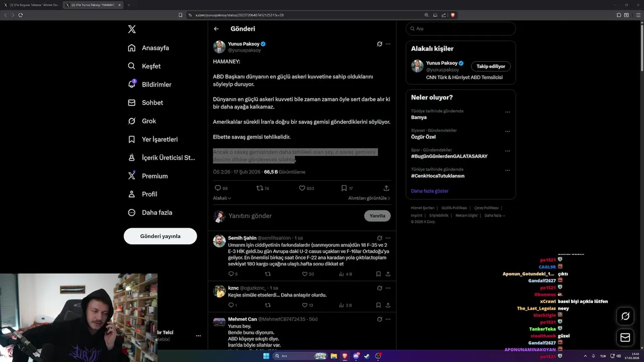Click the X logo in the sidebar

click(x=132, y=29)
